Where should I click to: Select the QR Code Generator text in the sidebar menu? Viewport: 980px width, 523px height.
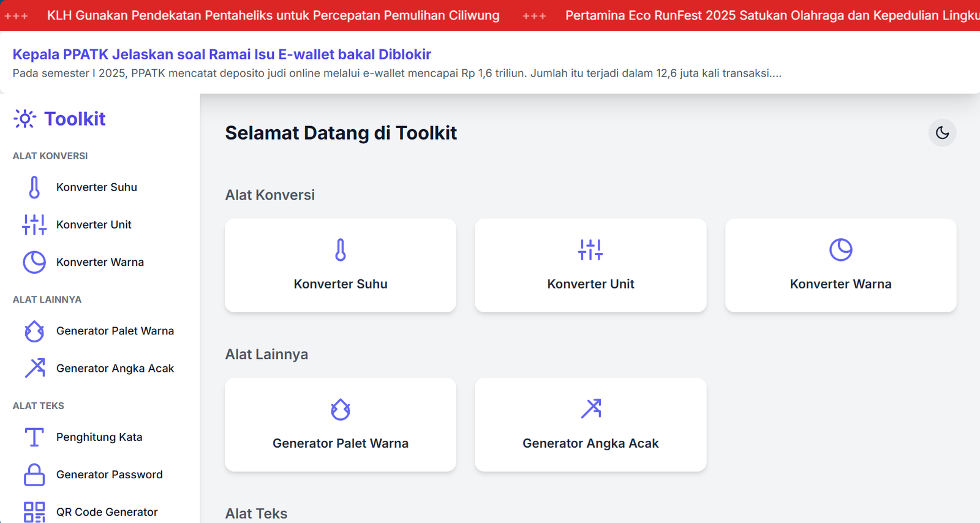pos(107,512)
